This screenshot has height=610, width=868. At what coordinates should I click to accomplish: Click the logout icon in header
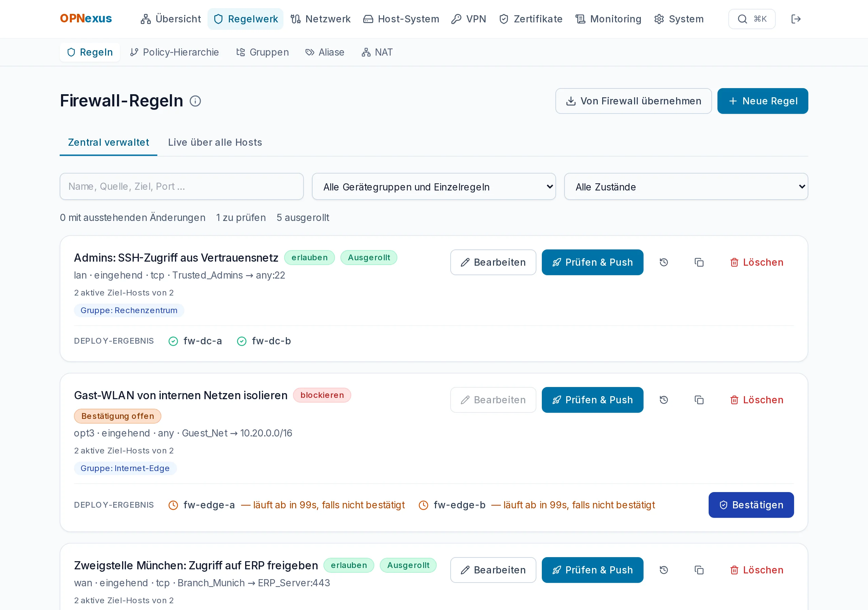coord(796,19)
